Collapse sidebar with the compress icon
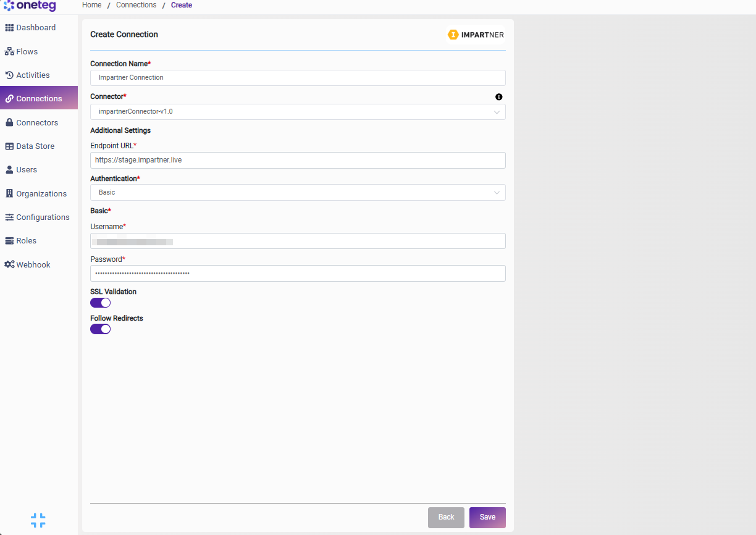 coord(38,520)
